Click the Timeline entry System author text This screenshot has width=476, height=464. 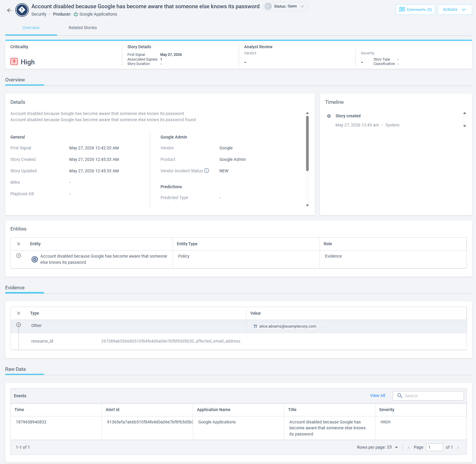(393, 125)
